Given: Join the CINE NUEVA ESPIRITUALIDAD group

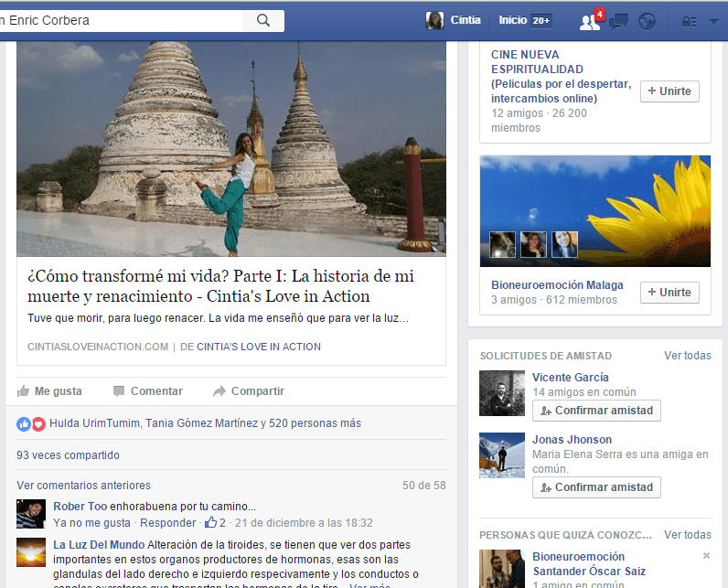Looking at the screenshot, I should point(669,91).
